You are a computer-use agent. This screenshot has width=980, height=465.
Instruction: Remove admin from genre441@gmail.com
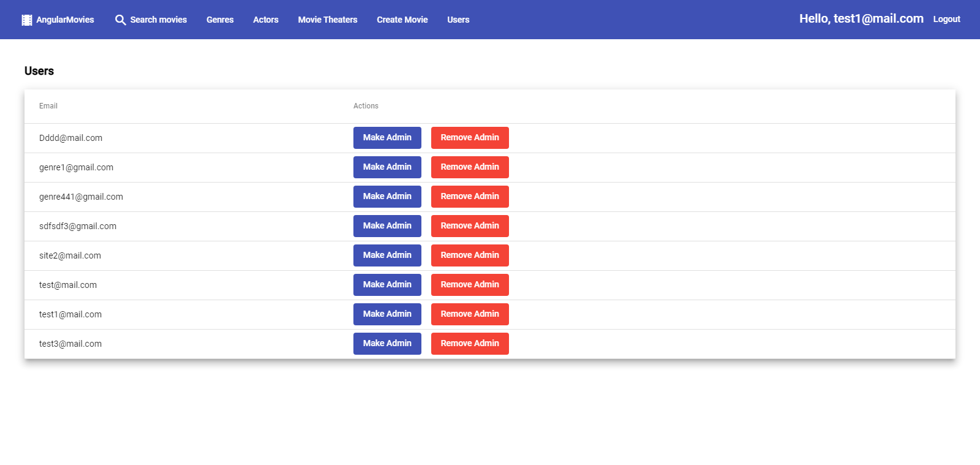[x=470, y=197]
